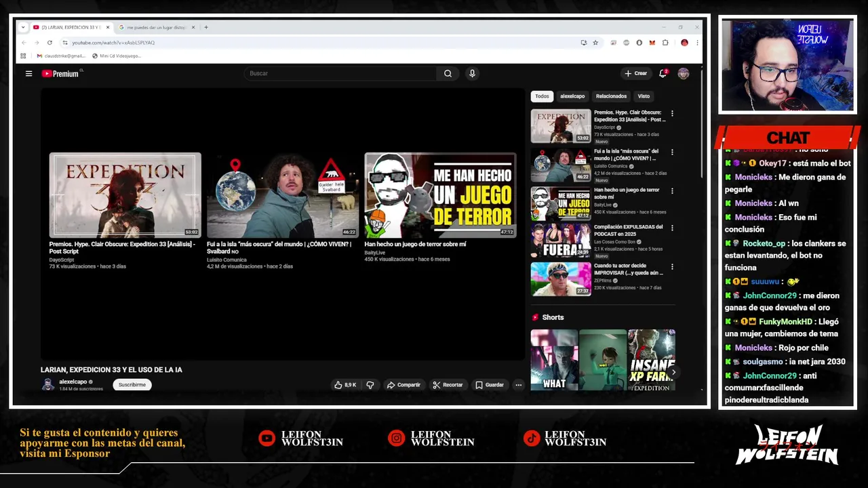Like the video with 8,9 K
The height and width of the screenshot is (488, 868).
point(345,385)
